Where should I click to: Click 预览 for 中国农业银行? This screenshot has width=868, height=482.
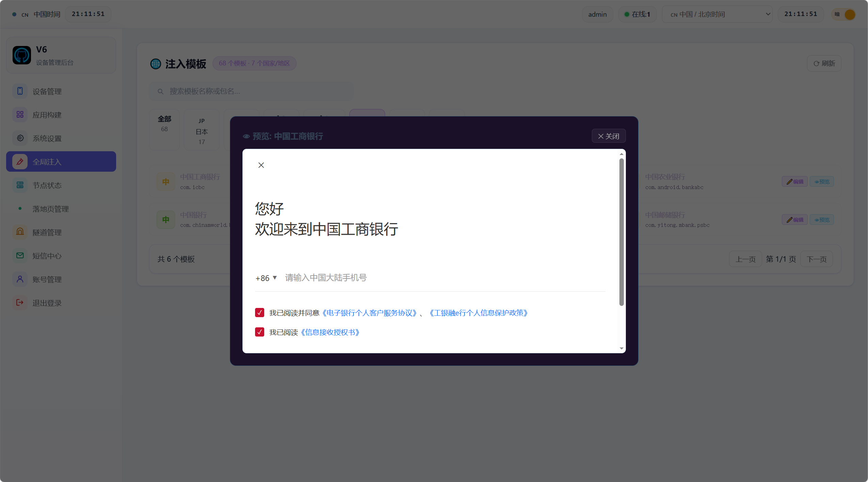coord(822,182)
